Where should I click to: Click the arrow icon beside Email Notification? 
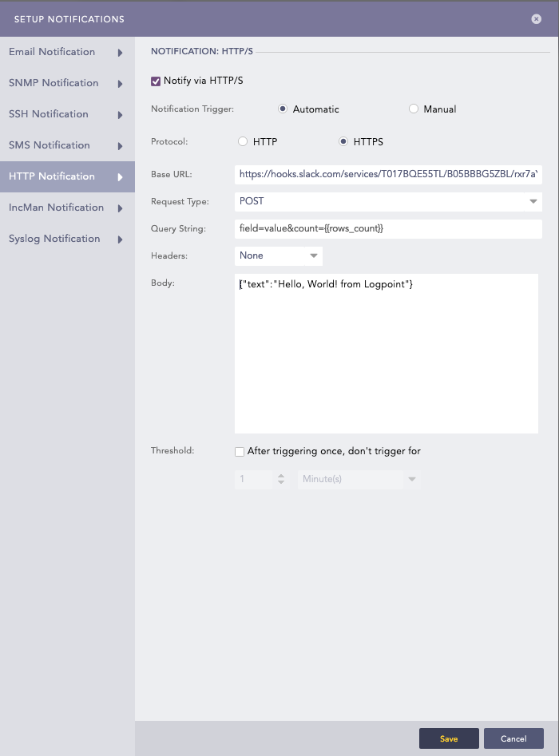(x=120, y=53)
